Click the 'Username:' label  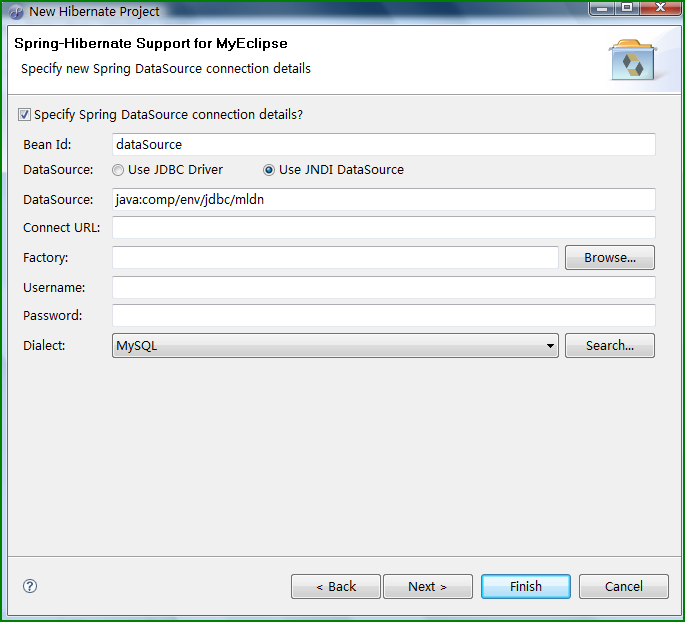[54, 287]
